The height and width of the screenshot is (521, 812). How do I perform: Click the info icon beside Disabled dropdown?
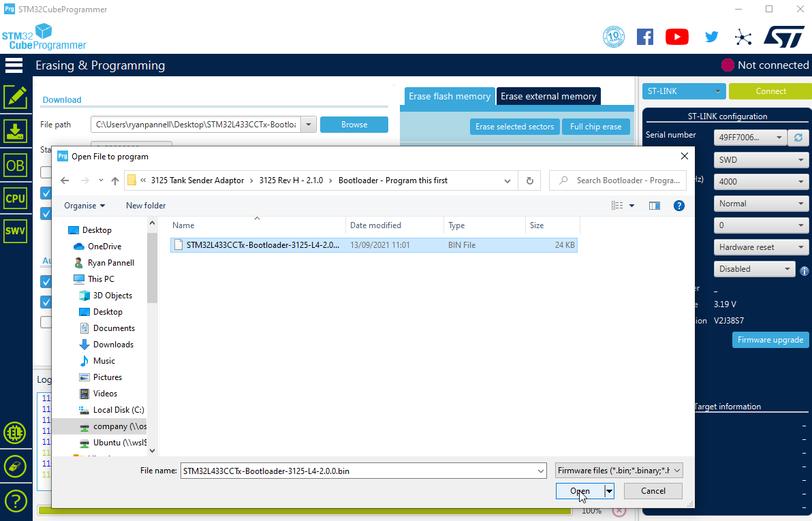point(805,270)
